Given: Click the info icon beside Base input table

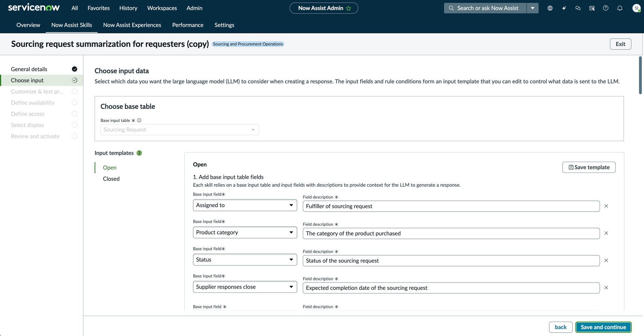Looking at the screenshot, I should pos(139,120).
